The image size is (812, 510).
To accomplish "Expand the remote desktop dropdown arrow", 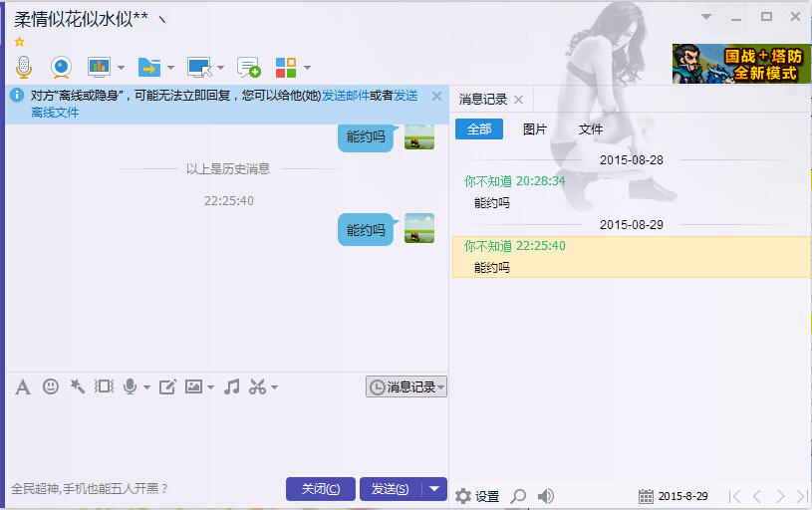I will pyautogui.click(x=220, y=68).
